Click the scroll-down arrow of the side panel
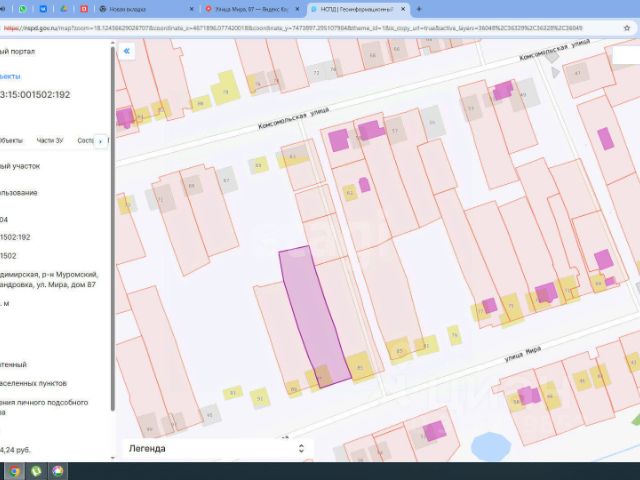Screen dimensions: 640x480 point(113,458)
